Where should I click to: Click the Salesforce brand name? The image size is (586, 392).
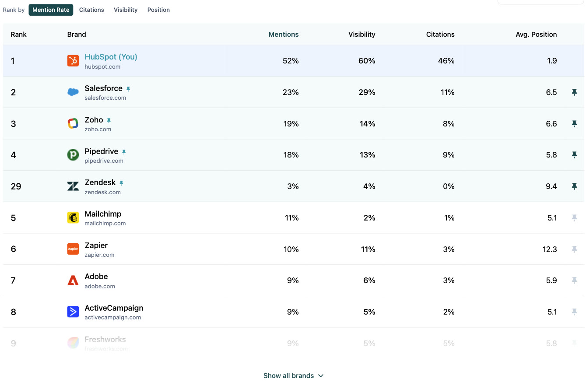104,88
